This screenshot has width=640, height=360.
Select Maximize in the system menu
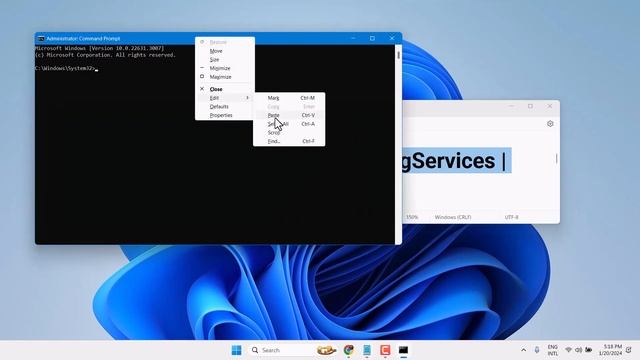225,77
